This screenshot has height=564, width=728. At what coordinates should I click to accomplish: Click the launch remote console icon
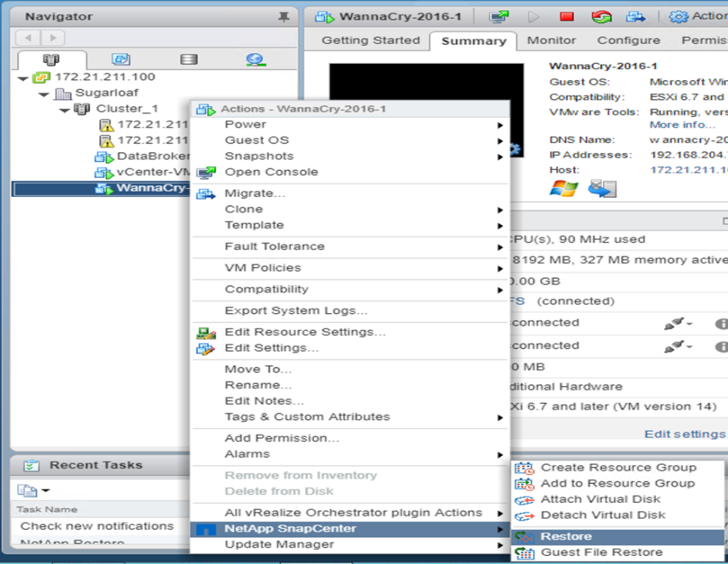602,189
